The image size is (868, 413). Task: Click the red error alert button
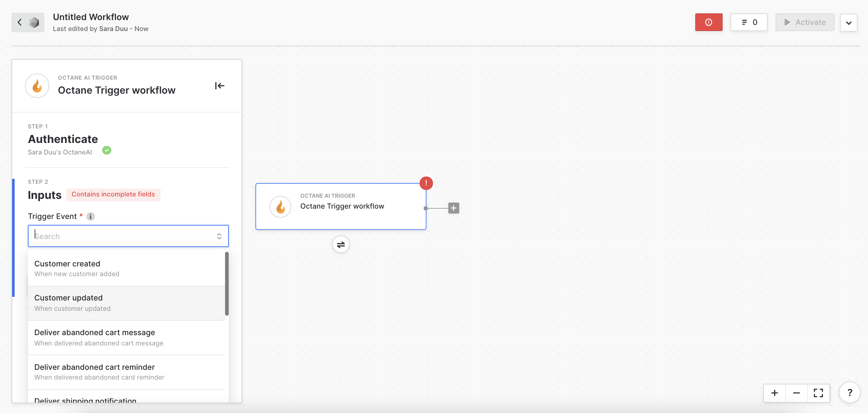pos(708,22)
